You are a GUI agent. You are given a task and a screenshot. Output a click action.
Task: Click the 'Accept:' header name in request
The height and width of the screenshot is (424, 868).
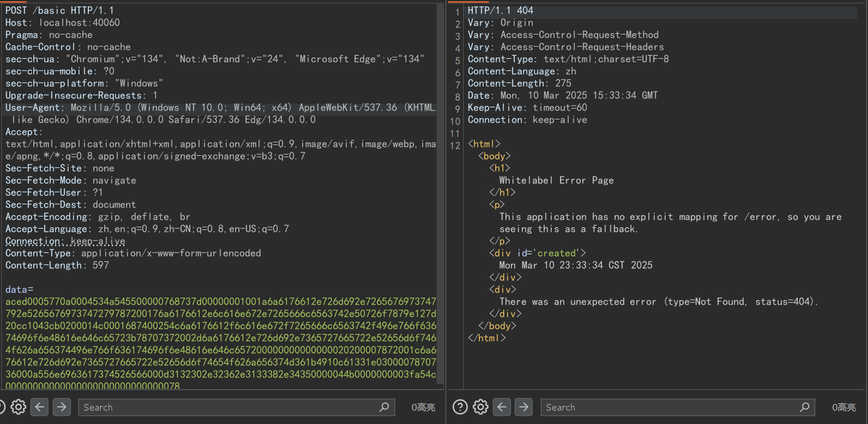point(24,132)
